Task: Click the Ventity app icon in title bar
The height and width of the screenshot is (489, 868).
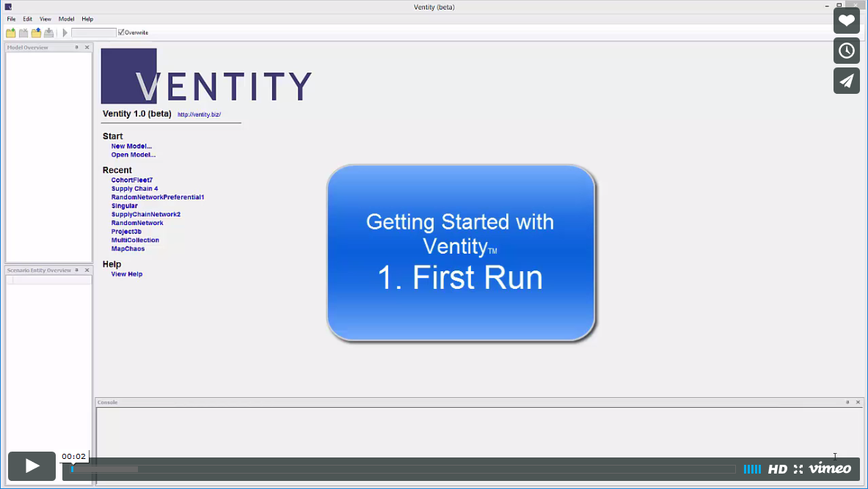Action: tap(8, 7)
